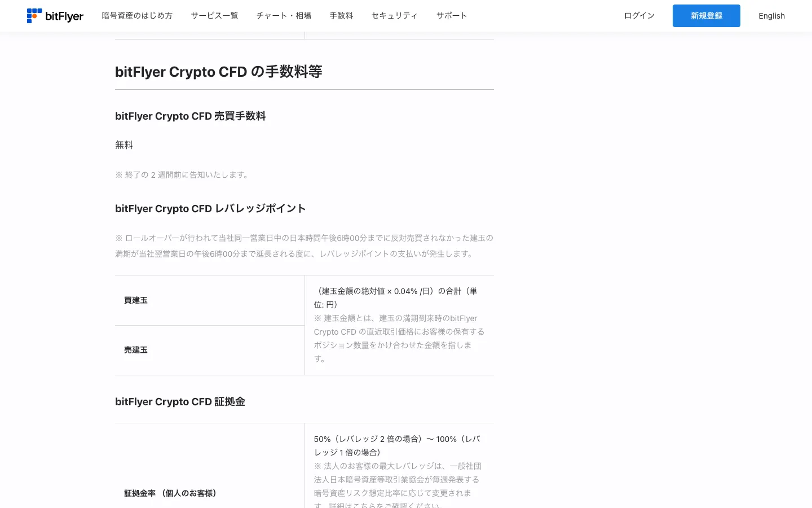
Task: Select bitFlyer Crypto CFD 証拠金 heading
Action: coord(180,402)
